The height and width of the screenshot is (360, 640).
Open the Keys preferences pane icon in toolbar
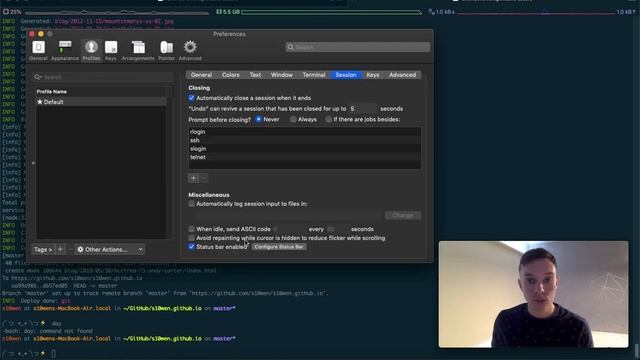click(111, 51)
